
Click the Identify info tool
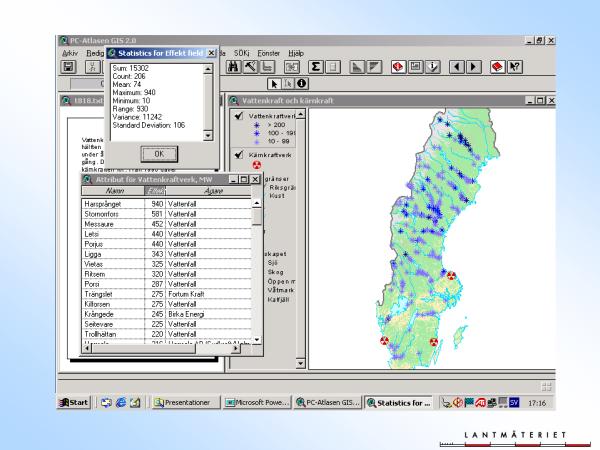coord(302,83)
